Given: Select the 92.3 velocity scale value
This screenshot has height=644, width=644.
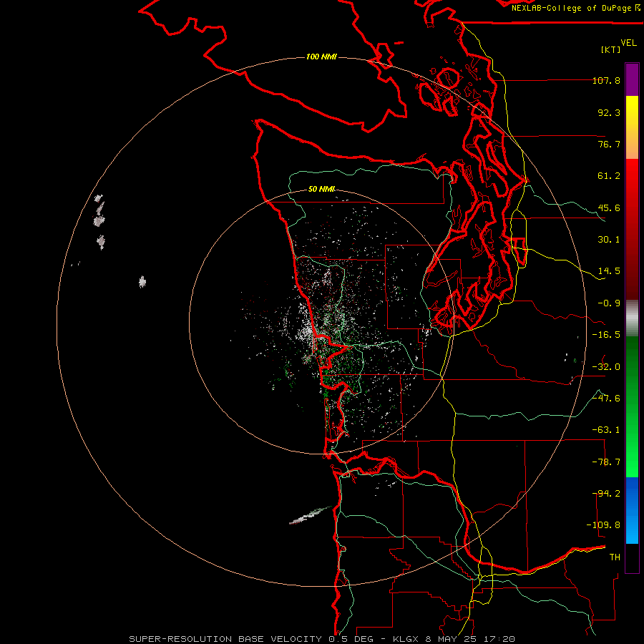Looking at the screenshot, I should pos(609,112).
